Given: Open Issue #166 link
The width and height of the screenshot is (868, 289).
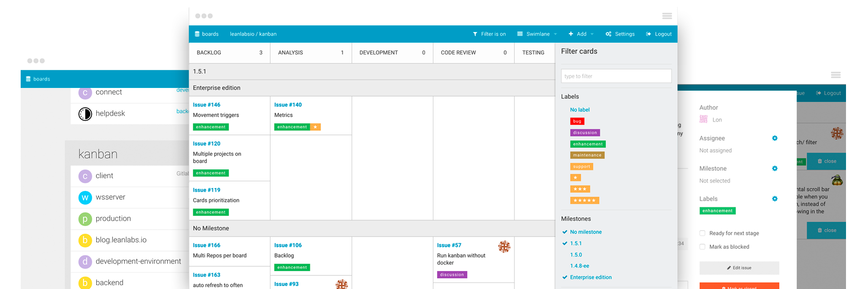Looking at the screenshot, I should coord(206,245).
